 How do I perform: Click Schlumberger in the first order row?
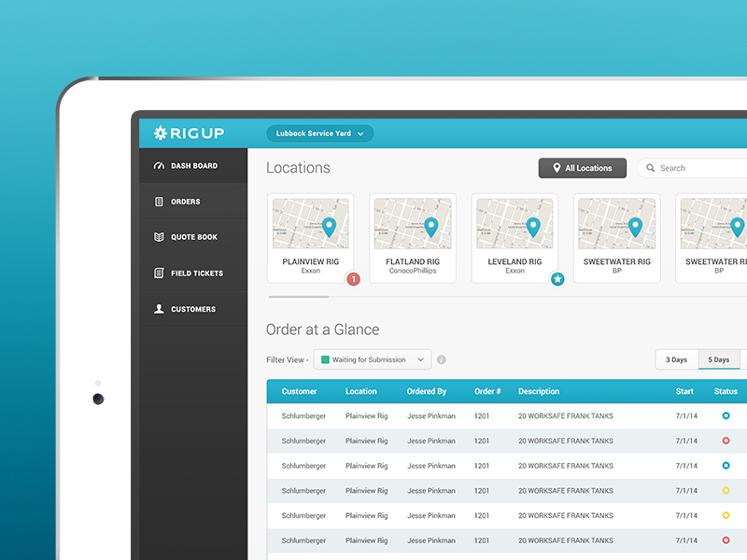pyautogui.click(x=303, y=415)
